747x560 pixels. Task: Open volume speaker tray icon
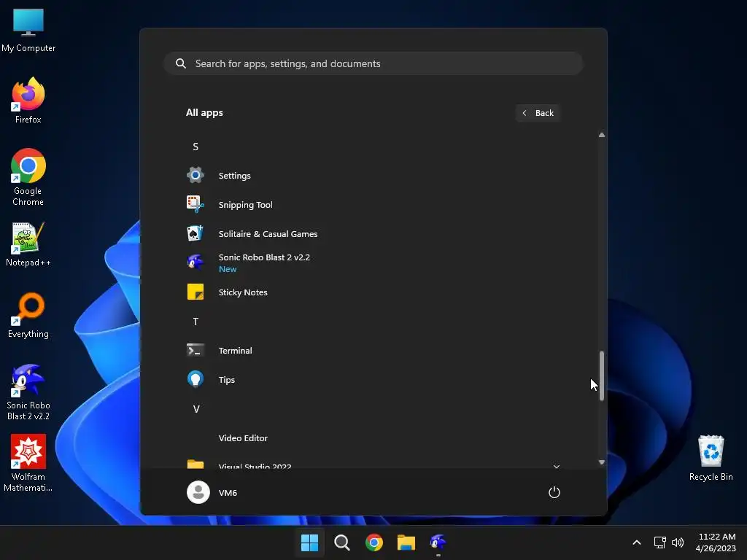(678, 542)
